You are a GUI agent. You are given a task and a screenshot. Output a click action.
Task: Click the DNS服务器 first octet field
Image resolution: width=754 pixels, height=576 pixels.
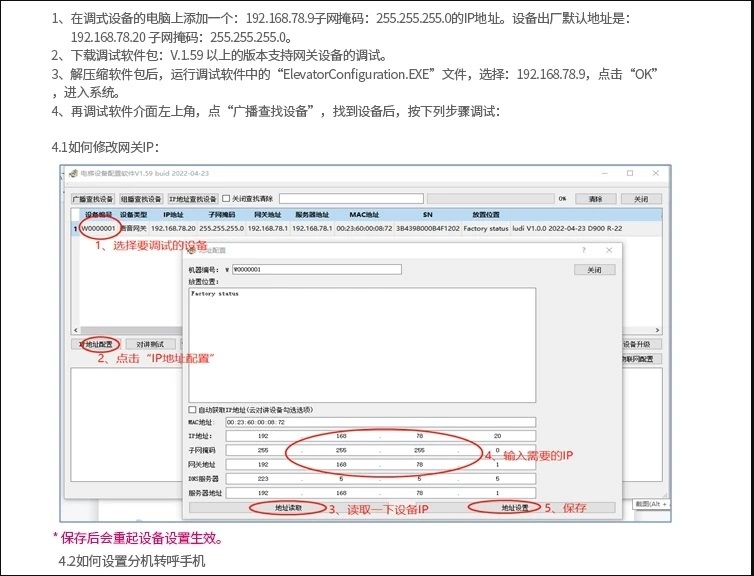pos(263,478)
